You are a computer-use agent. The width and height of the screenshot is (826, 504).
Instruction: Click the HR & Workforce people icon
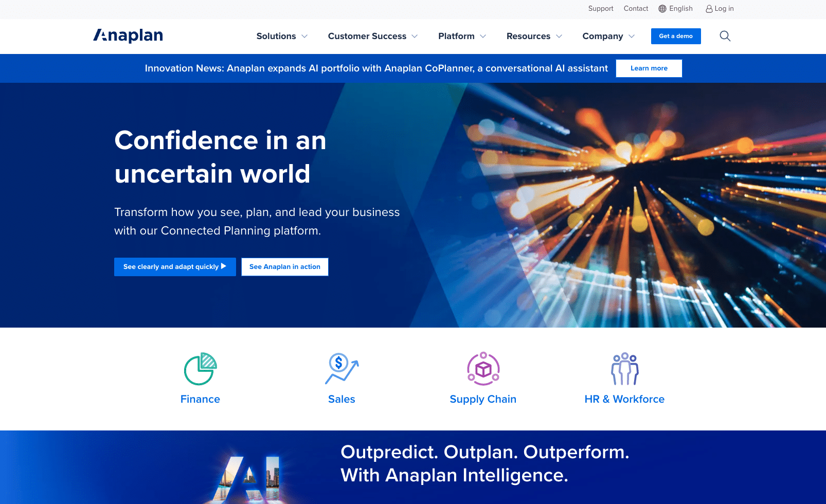(624, 369)
